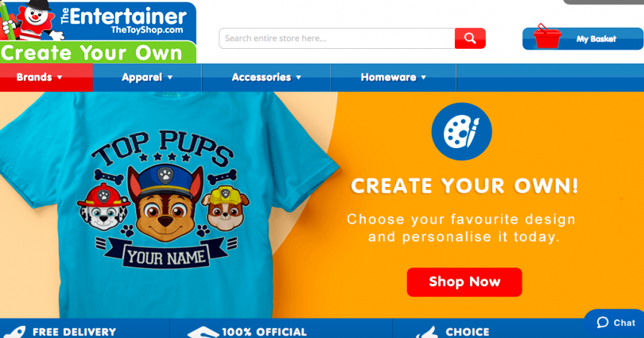Expand the Brands dropdown arrow
This screenshot has width=644, height=338.
(60, 77)
